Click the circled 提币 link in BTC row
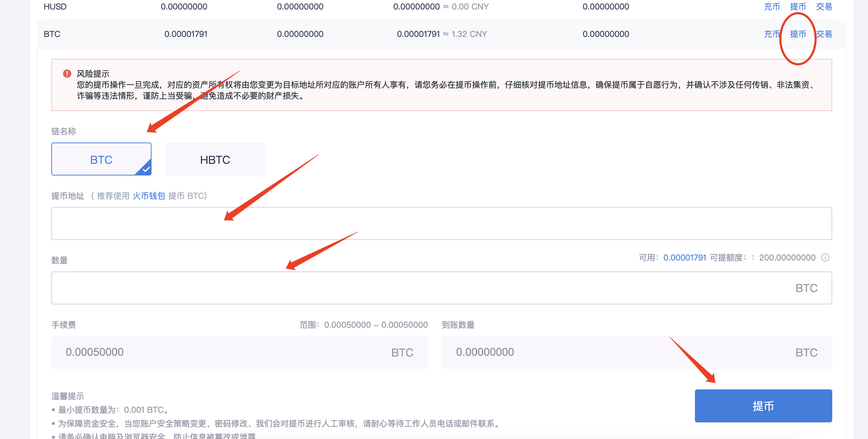Image resolution: width=868 pixels, height=439 pixels. (x=798, y=34)
